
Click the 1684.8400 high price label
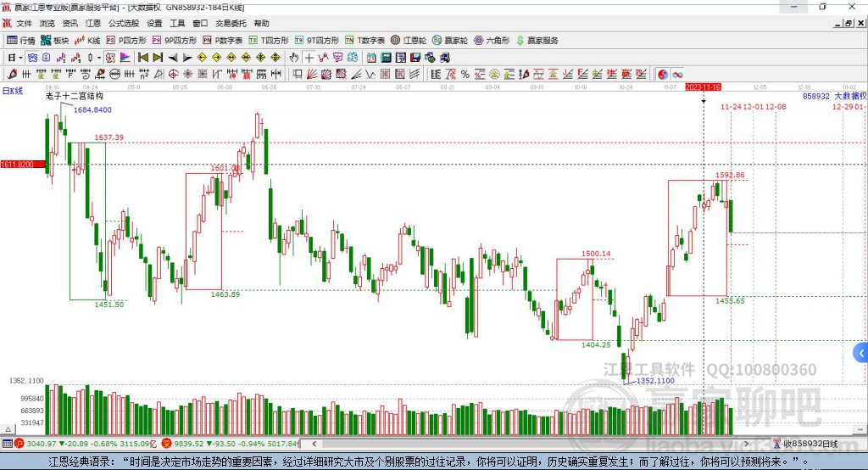coord(92,109)
